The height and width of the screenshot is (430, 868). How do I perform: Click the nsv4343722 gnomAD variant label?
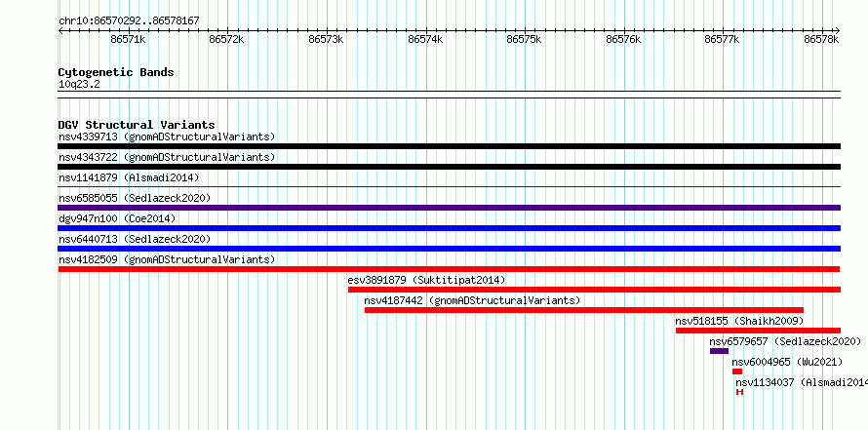pos(167,157)
